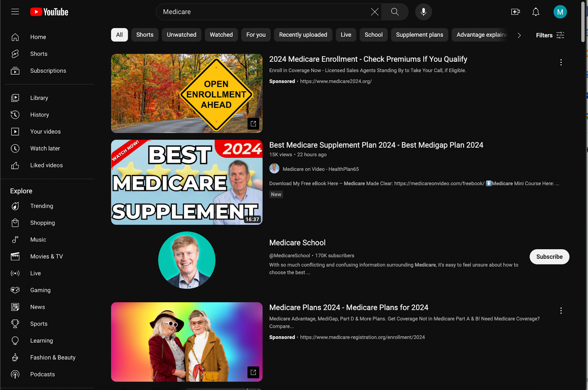
Task: Click the News icon
Action: tap(15, 307)
